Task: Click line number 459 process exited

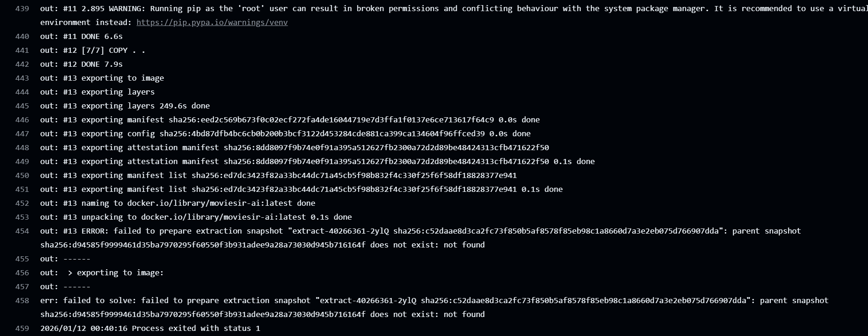Action: tap(22, 328)
